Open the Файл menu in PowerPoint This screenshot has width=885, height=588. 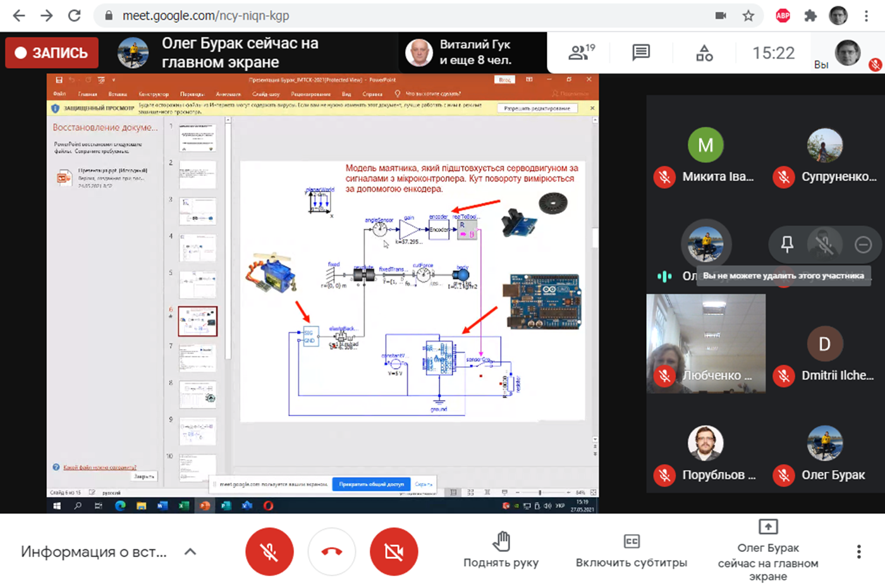pyautogui.click(x=59, y=94)
